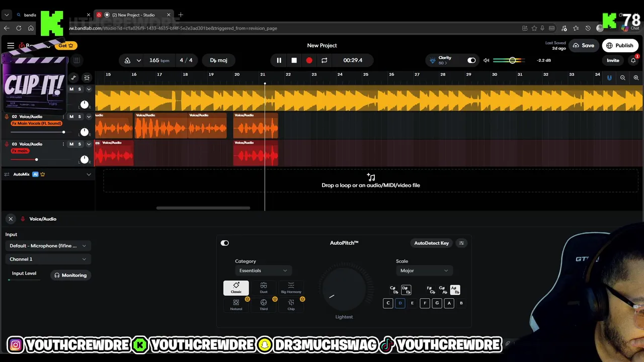
Task: Toggle the AutoPitch power switch
Action: coord(225,243)
